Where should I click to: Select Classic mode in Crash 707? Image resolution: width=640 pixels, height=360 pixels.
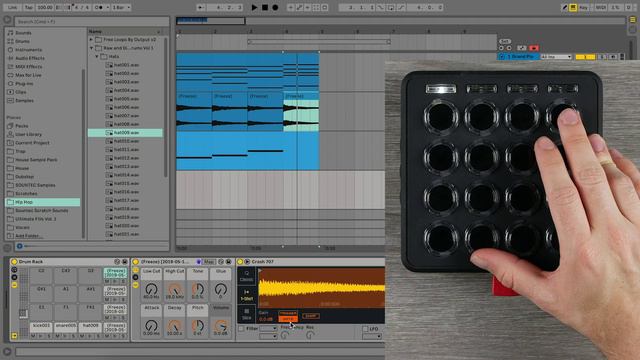point(246,276)
